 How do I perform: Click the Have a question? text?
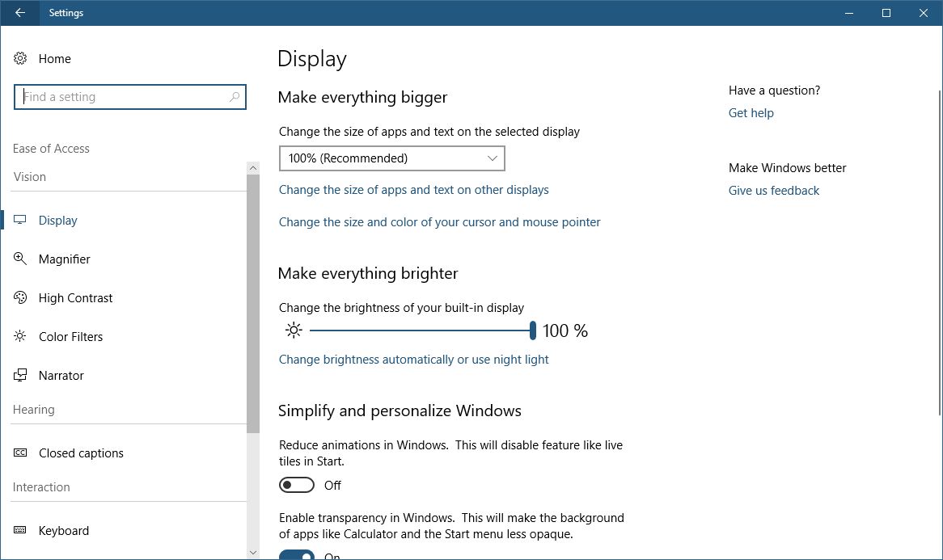[774, 91]
